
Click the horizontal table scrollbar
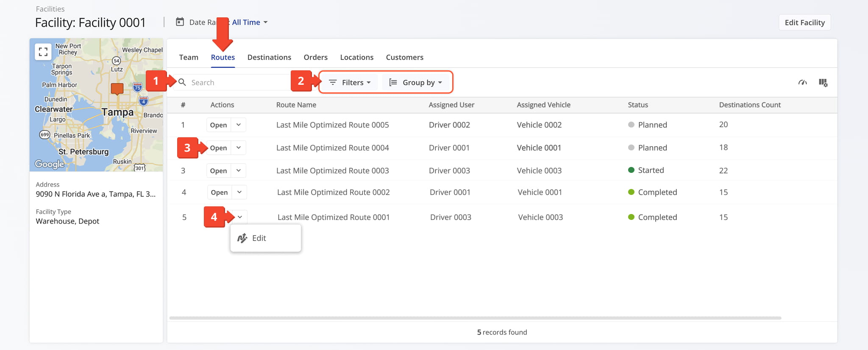pyautogui.click(x=475, y=318)
